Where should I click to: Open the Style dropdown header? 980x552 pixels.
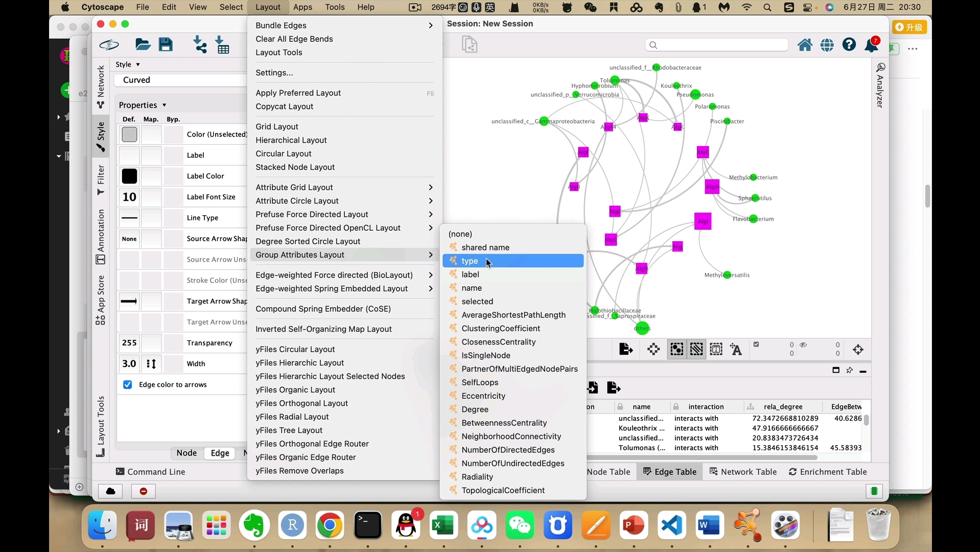click(128, 64)
